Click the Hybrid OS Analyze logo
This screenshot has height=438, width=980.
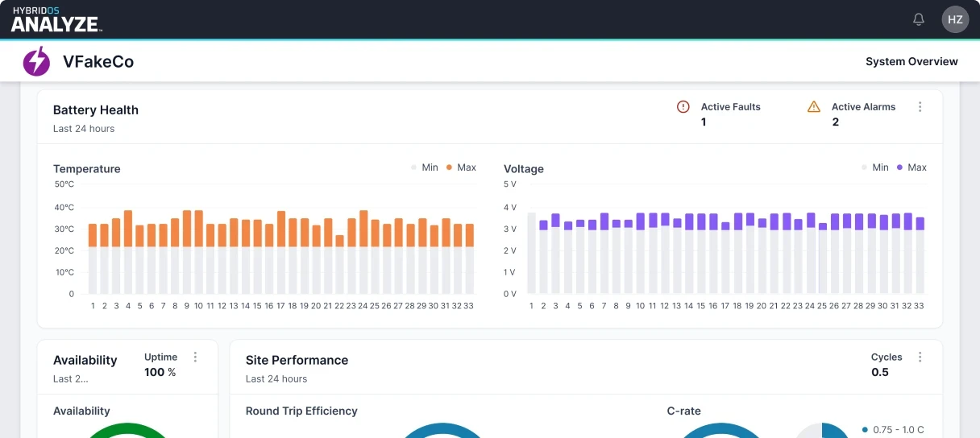pyautogui.click(x=56, y=19)
